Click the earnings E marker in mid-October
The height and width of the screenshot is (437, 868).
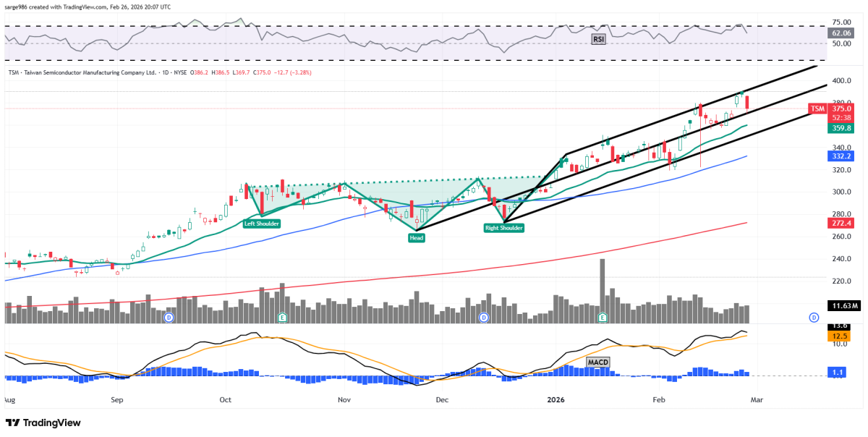(x=282, y=318)
